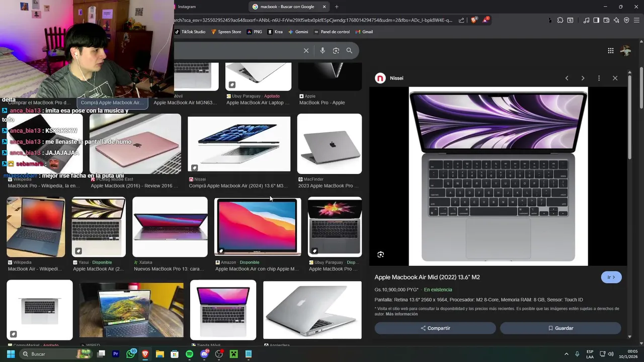Open the Google apps grid

(610, 50)
